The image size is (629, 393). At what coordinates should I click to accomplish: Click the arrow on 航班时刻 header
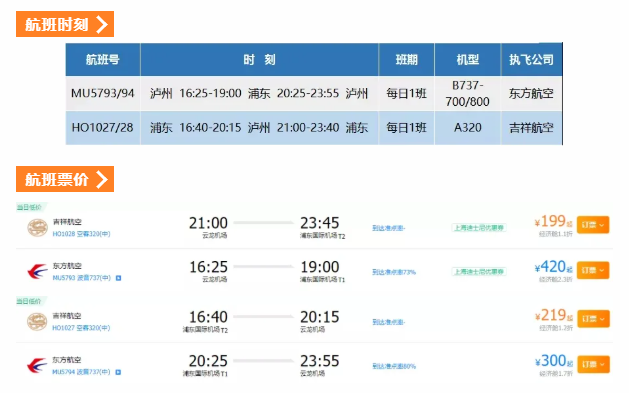pyautogui.click(x=102, y=24)
